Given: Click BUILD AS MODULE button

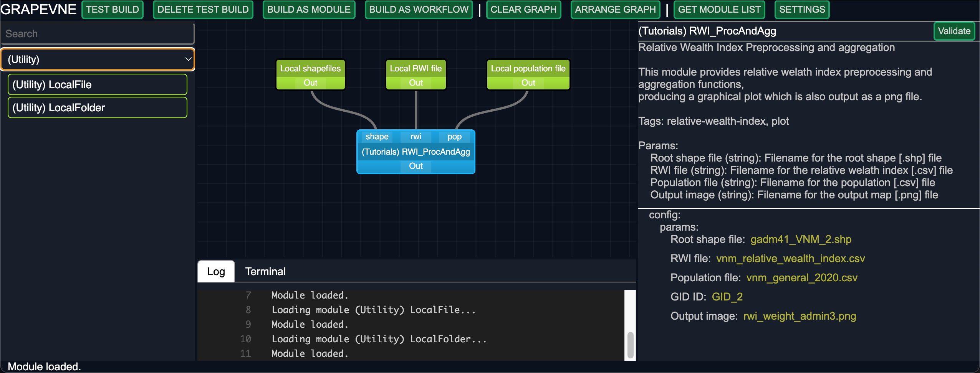Looking at the screenshot, I should (x=309, y=10).
